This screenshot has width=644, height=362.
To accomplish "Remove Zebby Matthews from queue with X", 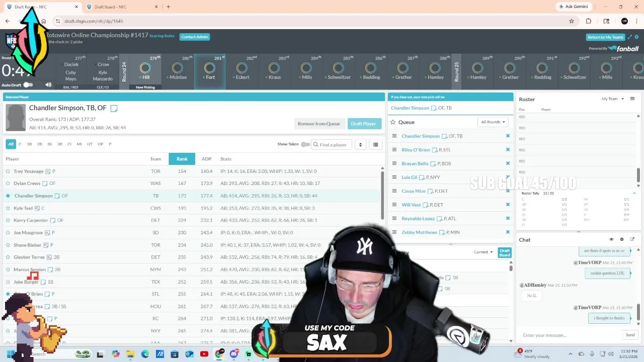I will click(x=508, y=232).
